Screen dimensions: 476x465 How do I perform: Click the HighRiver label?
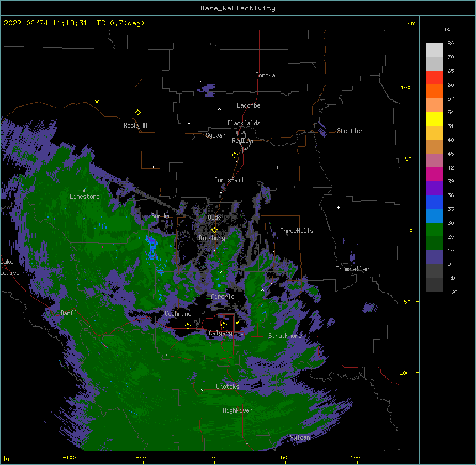coord(237,410)
